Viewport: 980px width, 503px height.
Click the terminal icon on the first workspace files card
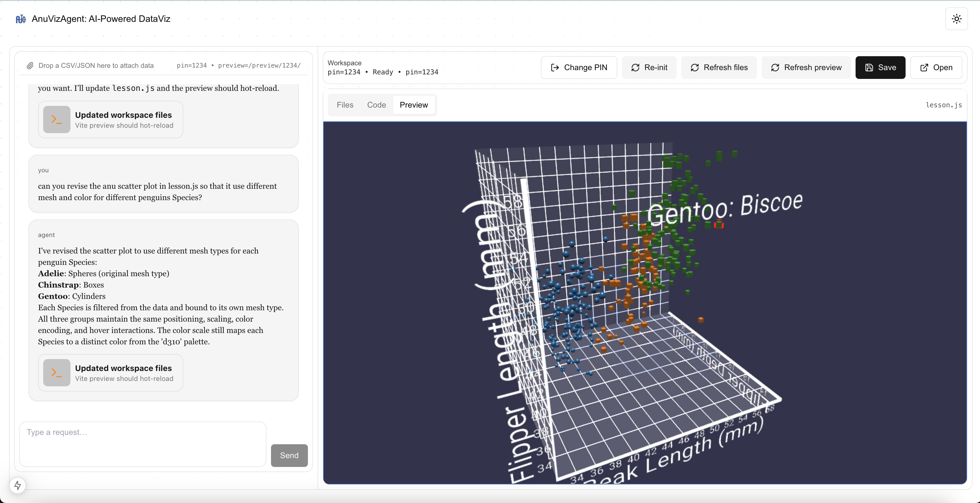point(56,120)
